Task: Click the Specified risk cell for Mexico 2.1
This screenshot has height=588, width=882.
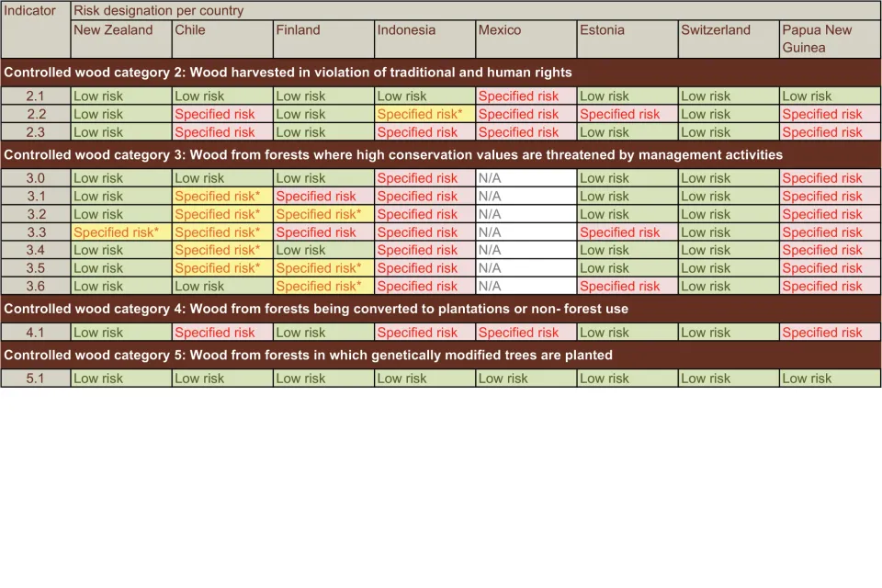Action: (x=524, y=96)
